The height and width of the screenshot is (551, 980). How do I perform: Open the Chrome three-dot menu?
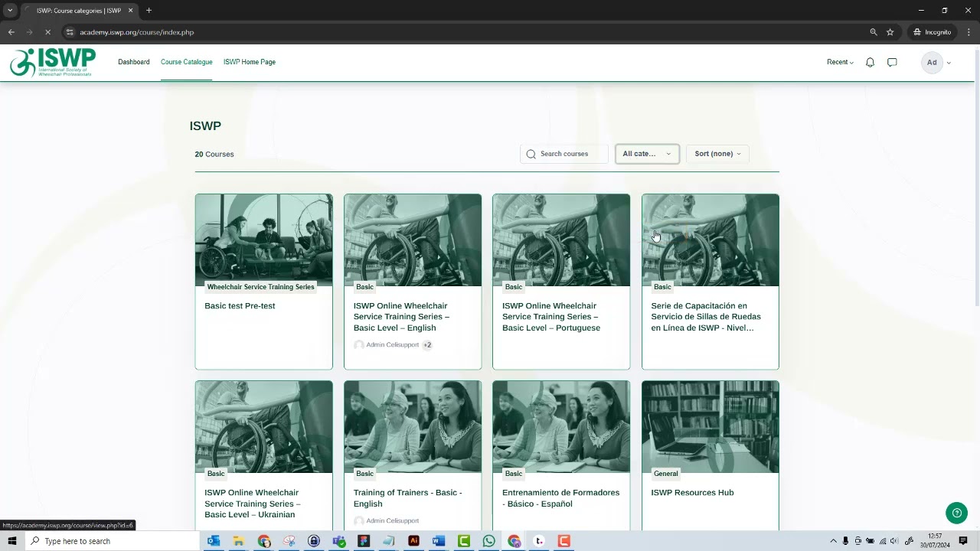pyautogui.click(x=969, y=32)
